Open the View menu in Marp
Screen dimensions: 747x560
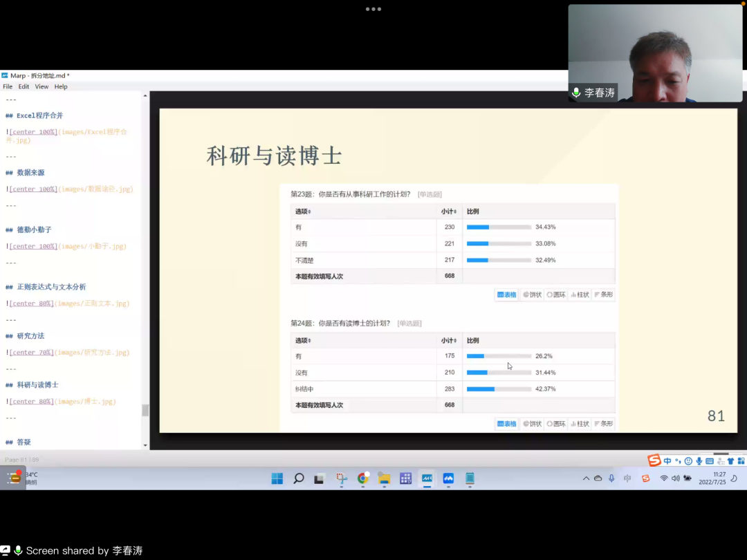click(41, 86)
